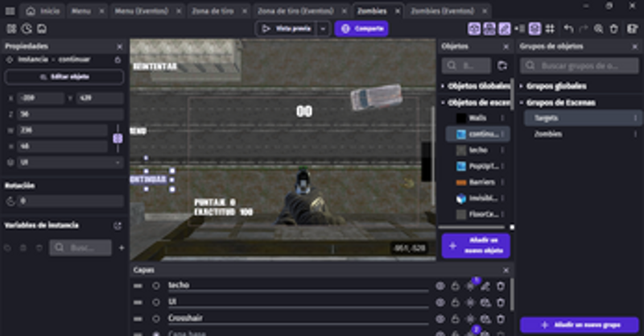Select UI layer radio button

(x=156, y=302)
